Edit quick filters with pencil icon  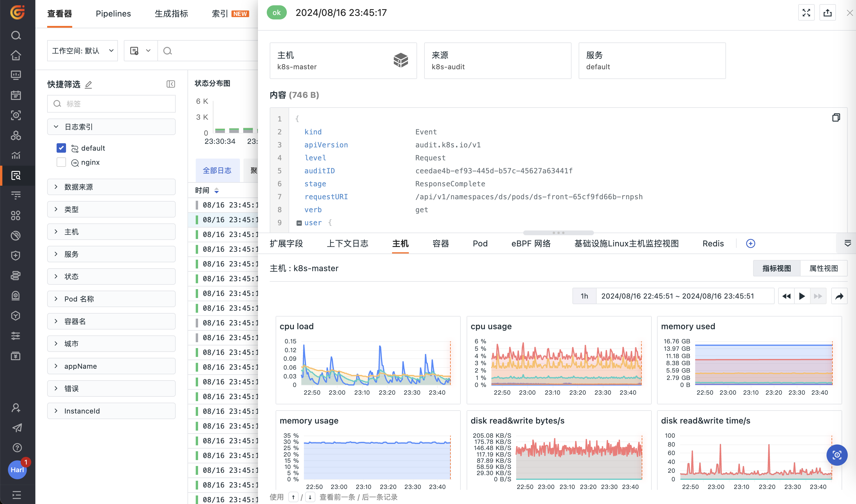click(88, 84)
